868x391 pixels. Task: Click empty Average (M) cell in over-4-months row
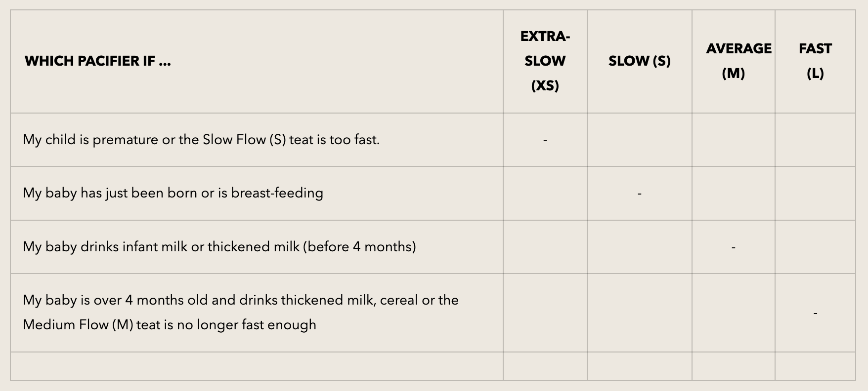click(733, 313)
